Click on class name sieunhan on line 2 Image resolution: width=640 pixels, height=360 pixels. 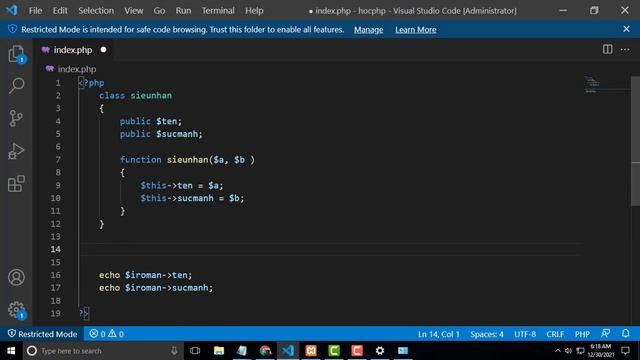point(151,96)
